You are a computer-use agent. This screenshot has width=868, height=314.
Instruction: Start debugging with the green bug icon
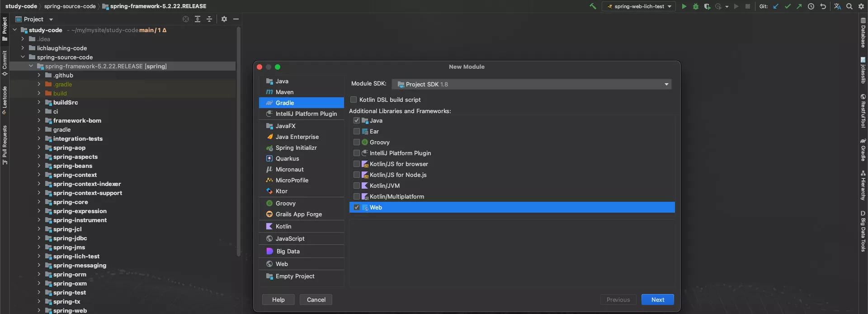(x=696, y=6)
